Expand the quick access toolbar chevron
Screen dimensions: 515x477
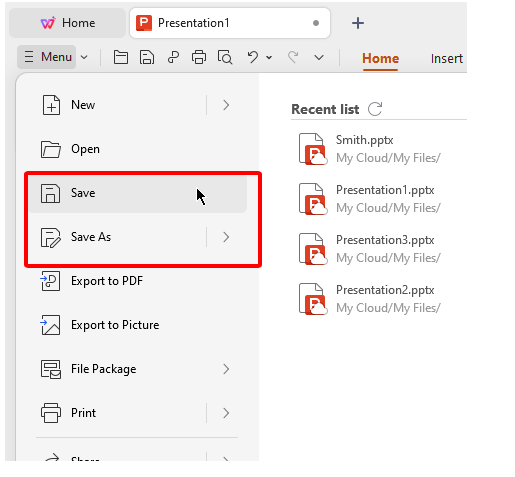point(319,58)
